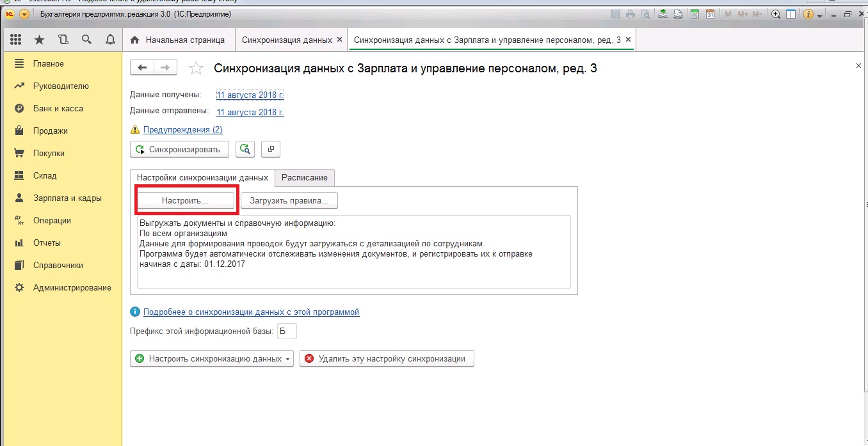The height and width of the screenshot is (446, 868).
Task: Open the History scroll icon
Action: click(63, 40)
